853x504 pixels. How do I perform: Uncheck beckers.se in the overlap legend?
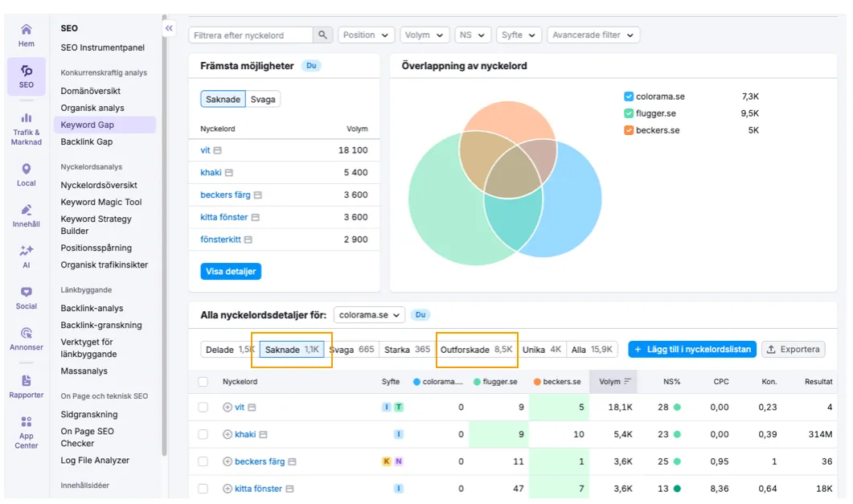629,130
